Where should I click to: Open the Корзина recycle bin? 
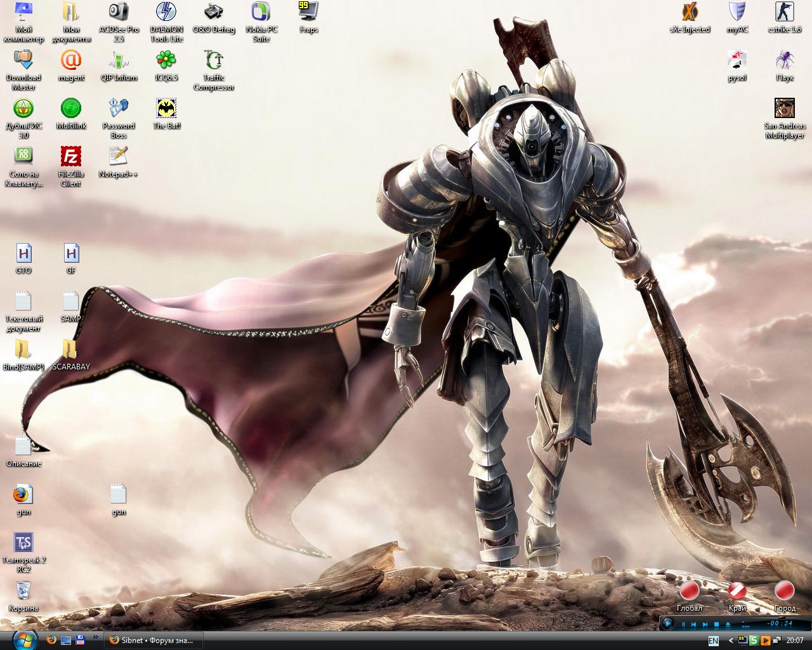pos(23,596)
